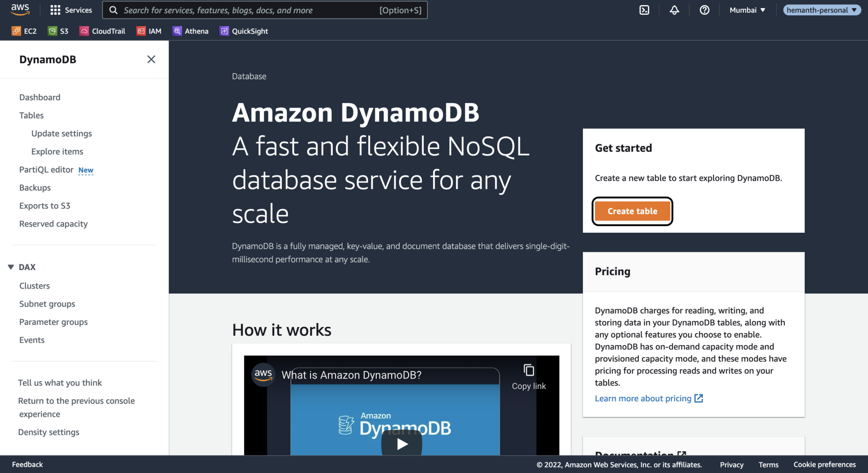Open the QuickSight favorites shortcut
Screen dimensions: 868x473
click(x=243, y=30)
